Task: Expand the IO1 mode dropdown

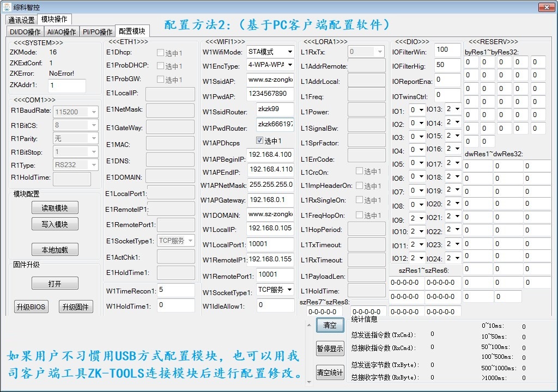Action: tap(417, 110)
